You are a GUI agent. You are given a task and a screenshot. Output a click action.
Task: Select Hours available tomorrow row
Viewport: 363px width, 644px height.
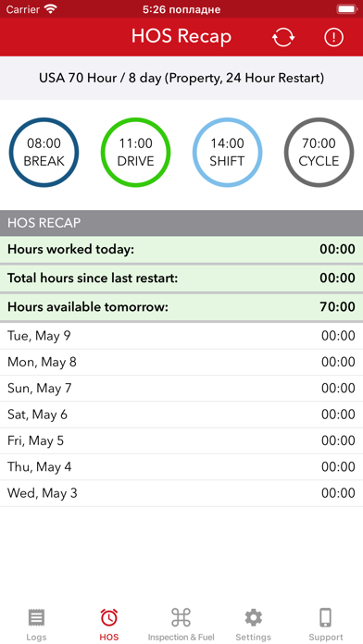[181, 307]
